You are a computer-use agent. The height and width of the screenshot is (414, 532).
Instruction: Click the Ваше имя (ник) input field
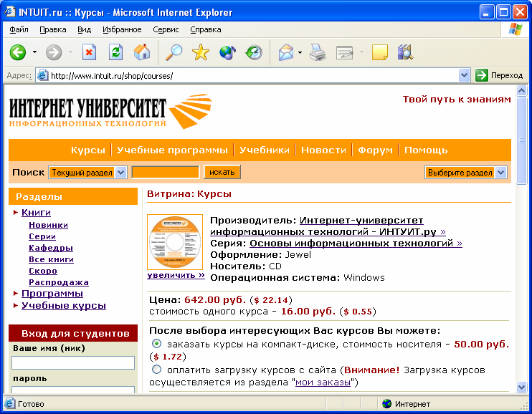[x=73, y=362]
